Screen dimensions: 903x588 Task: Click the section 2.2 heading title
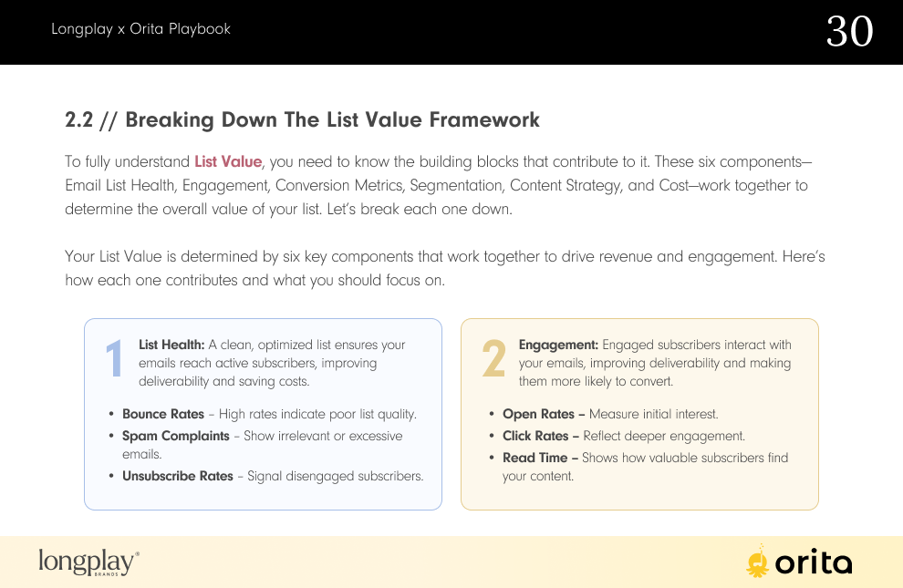coord(302,119)
